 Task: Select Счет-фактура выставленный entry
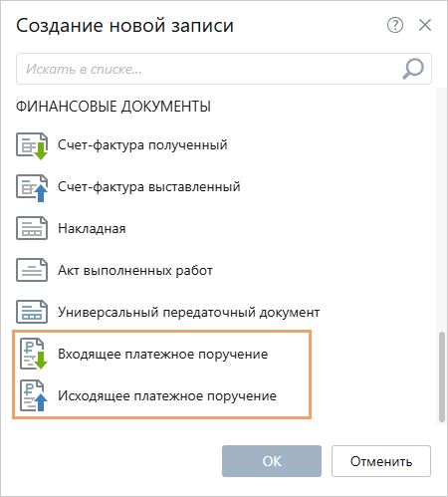click(149, 187)
